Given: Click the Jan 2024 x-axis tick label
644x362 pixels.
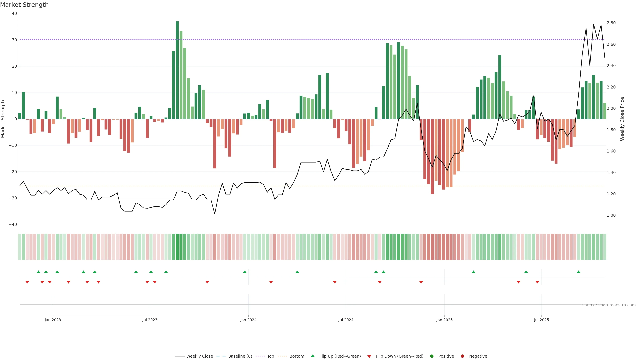Looking at the screenshot, I should click(248, 320).
